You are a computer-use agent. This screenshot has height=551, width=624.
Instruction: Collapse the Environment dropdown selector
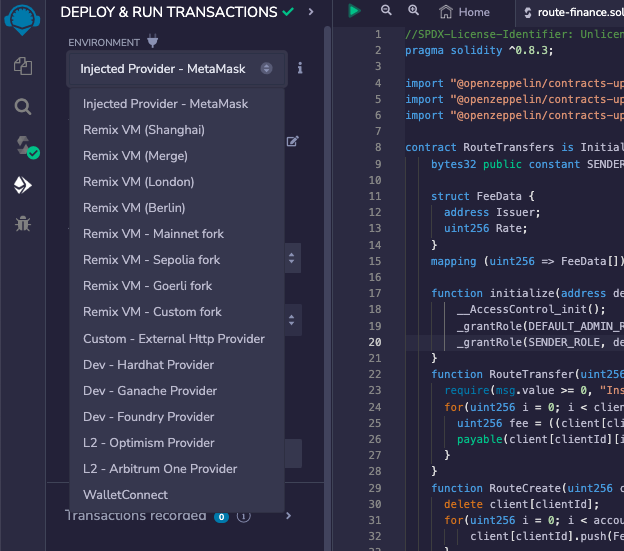coord(177,69)
